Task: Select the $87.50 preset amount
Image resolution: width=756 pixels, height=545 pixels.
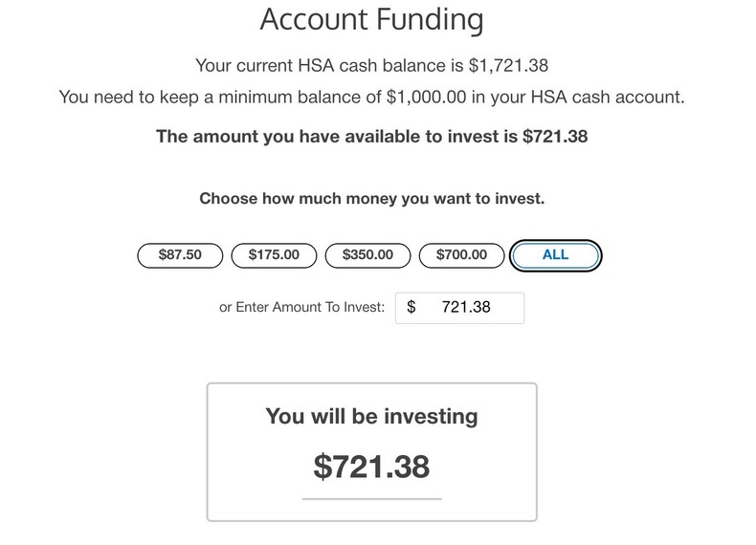Action: [x=179, y=255]
